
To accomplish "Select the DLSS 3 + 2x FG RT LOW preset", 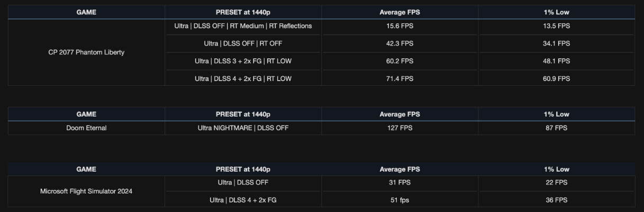I will (243, 61).
